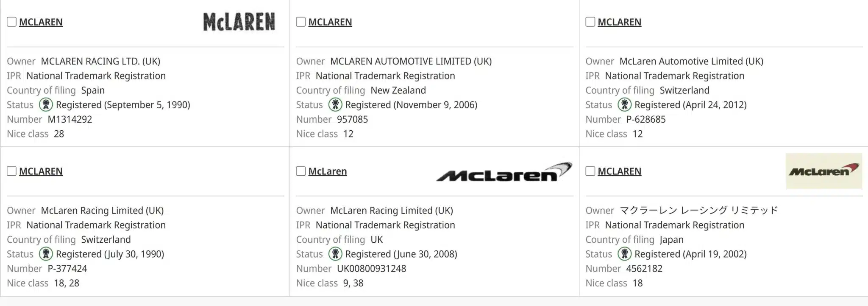
Task: Click registered badge icon for April 24, 2012
Action: pos(624,104)
